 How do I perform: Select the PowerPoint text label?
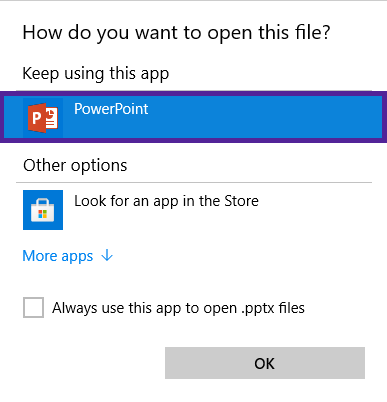[x=111, y=109]
